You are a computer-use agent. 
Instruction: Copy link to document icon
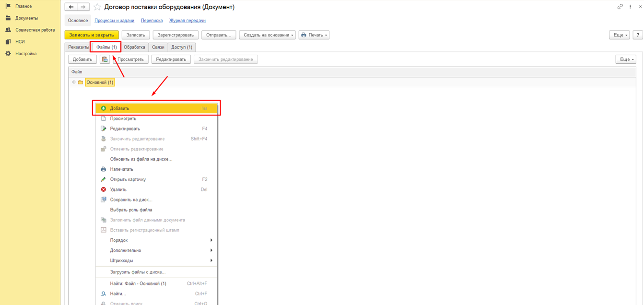[620, 7]
